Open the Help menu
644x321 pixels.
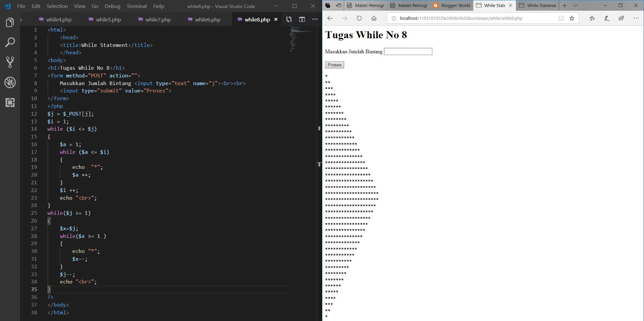(159, 6)
